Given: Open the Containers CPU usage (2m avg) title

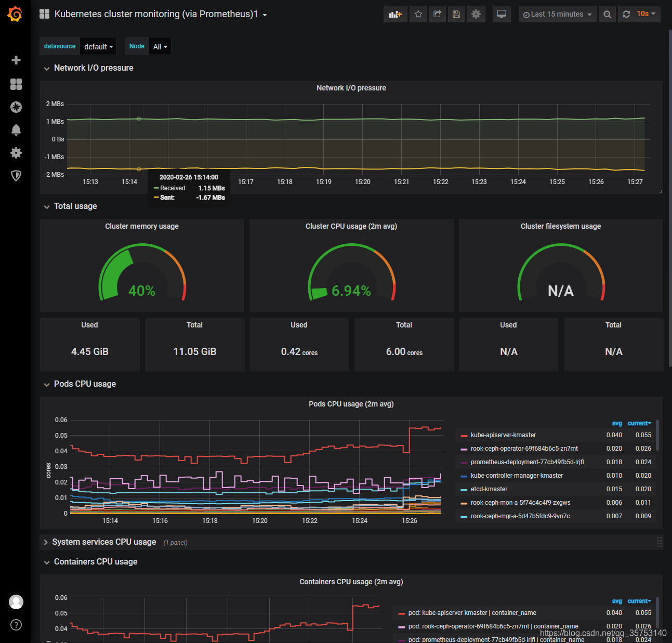Looking at the screenshot, I should pyautogui.click(x=351, y=582).
